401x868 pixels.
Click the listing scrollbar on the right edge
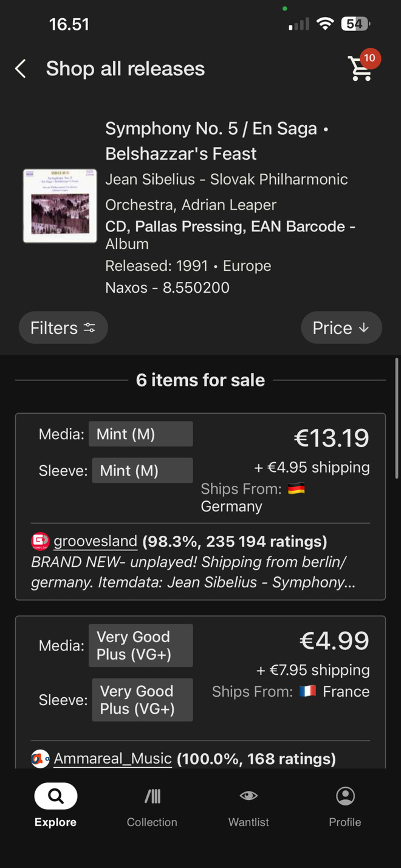click(x=397, y=419)
